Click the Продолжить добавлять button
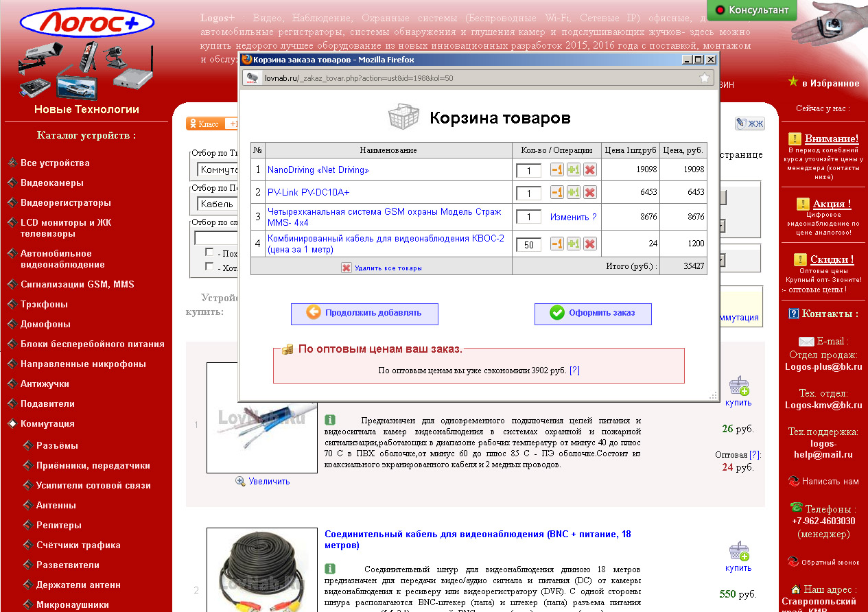 (x=364, y=314)
